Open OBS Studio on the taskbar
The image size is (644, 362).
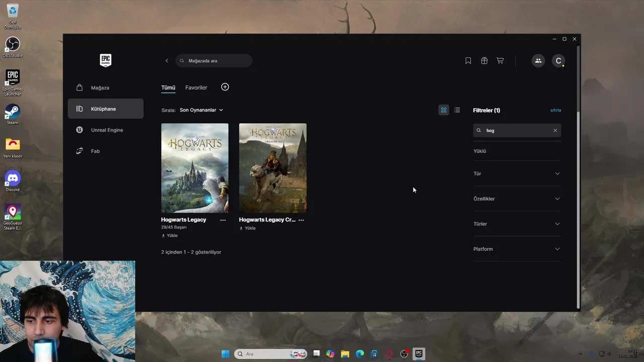click(x=404, y=354)
